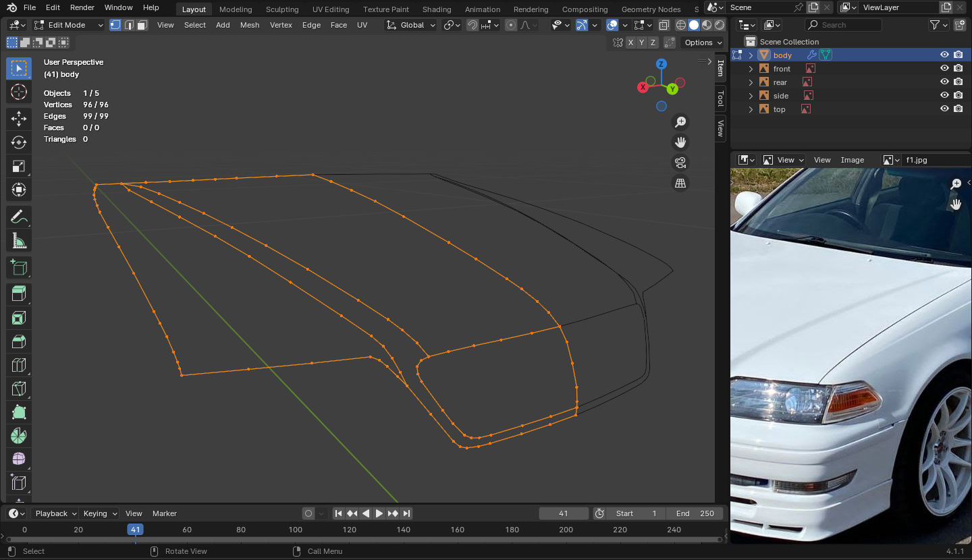Choose the Scale tool
This screenshot has width=972, height=560.
point(19,166)
